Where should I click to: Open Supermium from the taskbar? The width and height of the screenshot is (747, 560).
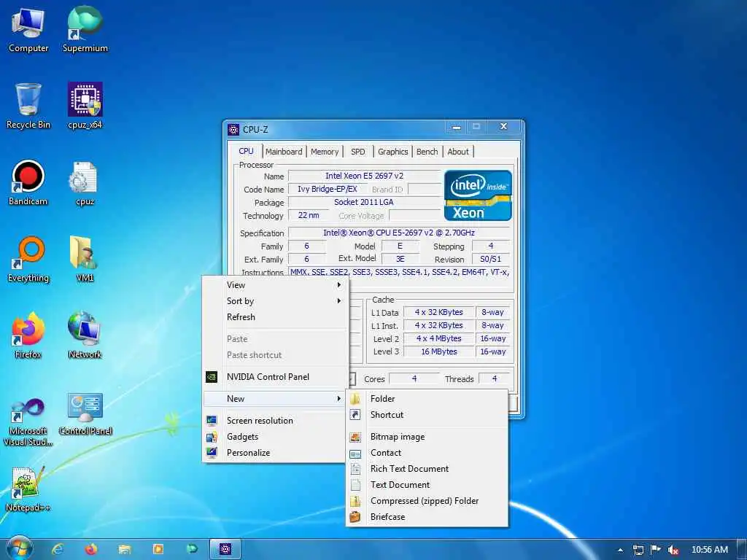coord(192,549)
